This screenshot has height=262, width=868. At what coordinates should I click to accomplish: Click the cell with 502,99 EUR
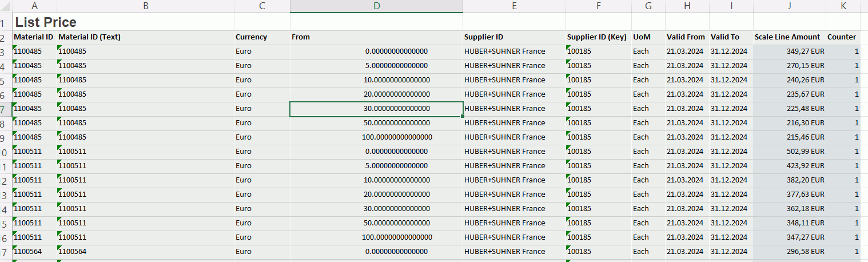pos(789,152)
